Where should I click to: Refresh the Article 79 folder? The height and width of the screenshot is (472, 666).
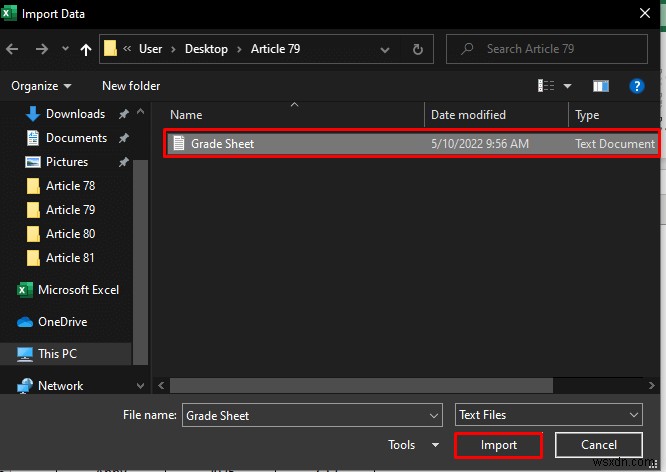coord(418,50)
